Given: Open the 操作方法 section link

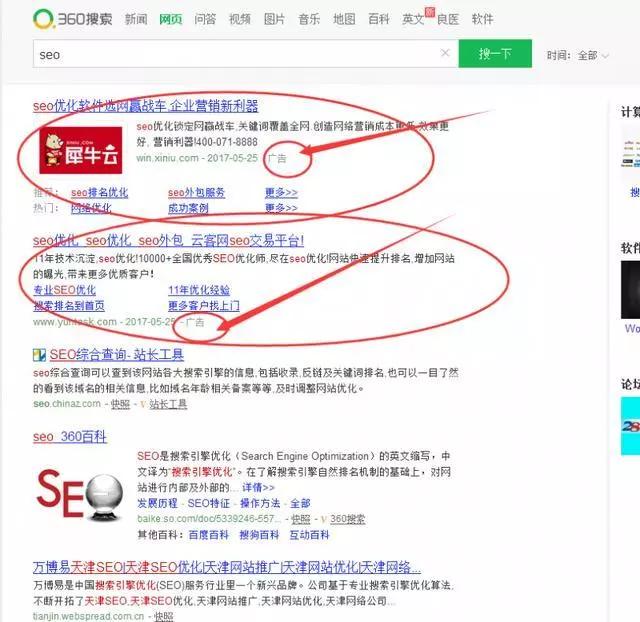Looking at the screenshot, I should tap(260, 503).
